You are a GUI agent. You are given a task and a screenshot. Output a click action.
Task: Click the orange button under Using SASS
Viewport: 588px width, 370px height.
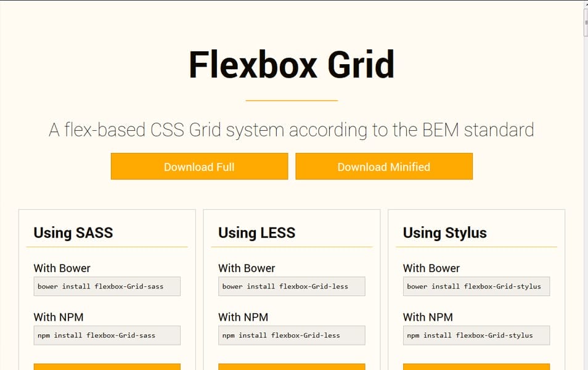point(107,367)
